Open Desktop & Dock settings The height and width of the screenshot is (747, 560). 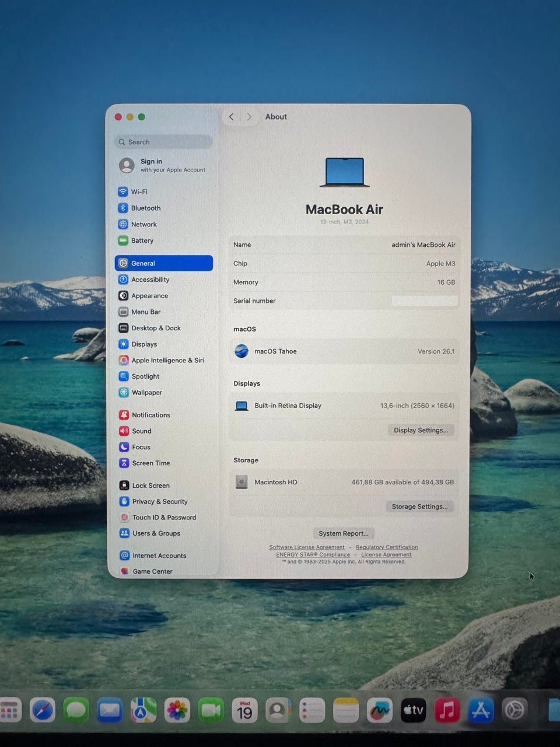[x=163, y=328]
